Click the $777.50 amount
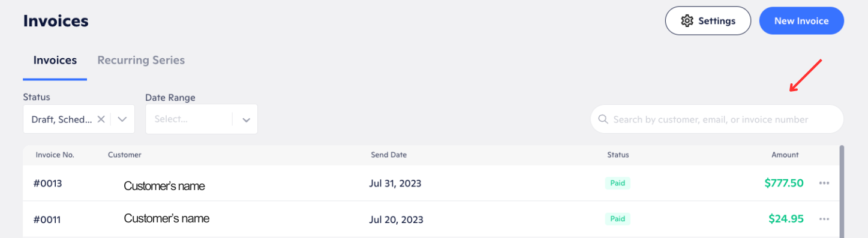868x238 pixels. (x=784, y=183)
